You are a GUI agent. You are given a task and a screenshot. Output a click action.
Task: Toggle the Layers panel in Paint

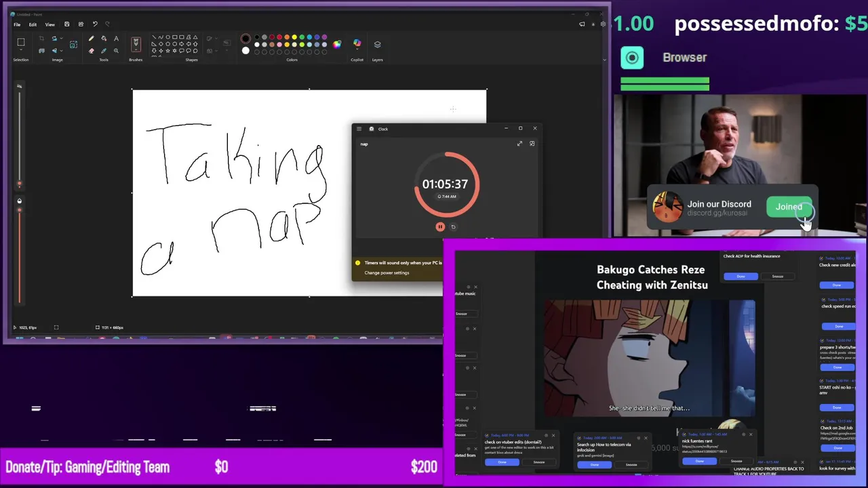pyautogui.click(x=378, y=45)
